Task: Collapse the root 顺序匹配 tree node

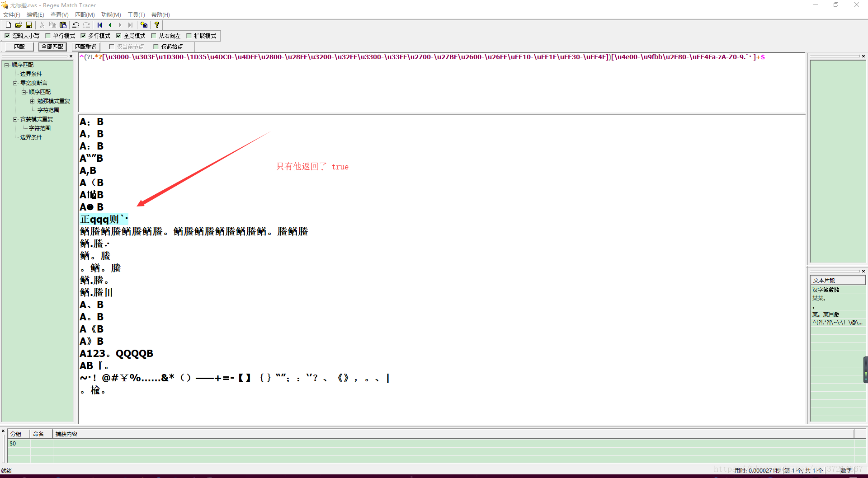Action: coord(7,65)
